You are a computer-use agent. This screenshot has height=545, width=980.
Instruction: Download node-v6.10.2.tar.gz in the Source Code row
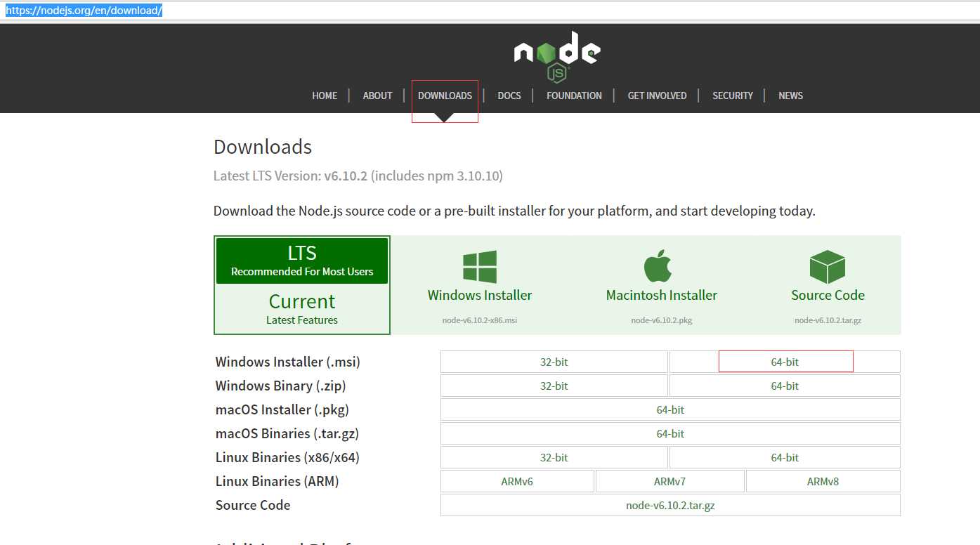click(x=670, y=505)
